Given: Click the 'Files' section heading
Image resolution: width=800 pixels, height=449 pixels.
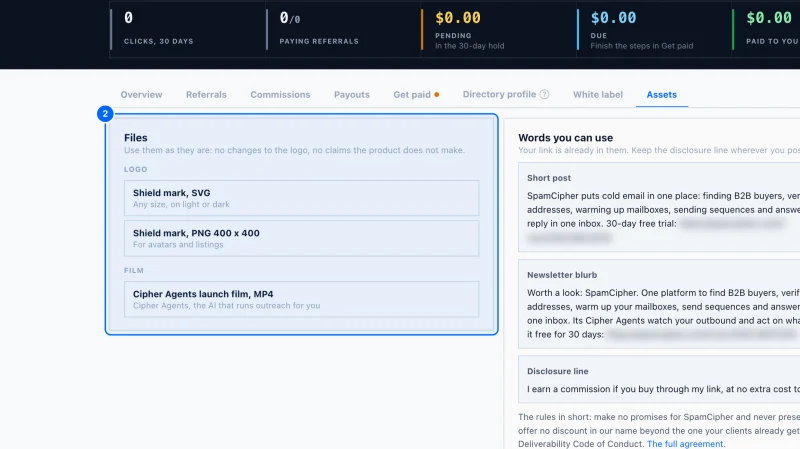Looking at the screenshot, I should coord(136,138).
